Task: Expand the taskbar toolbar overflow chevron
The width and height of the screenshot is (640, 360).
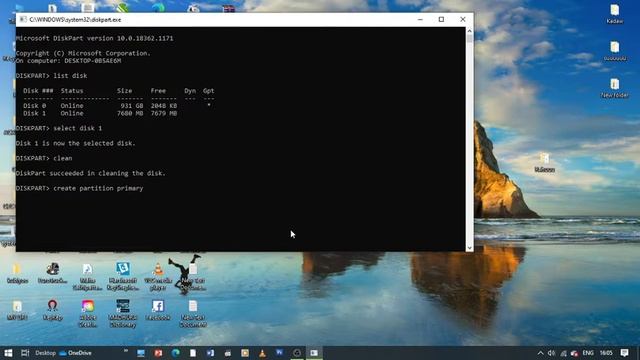Action: pyautogui.click(x=126, y=351)
